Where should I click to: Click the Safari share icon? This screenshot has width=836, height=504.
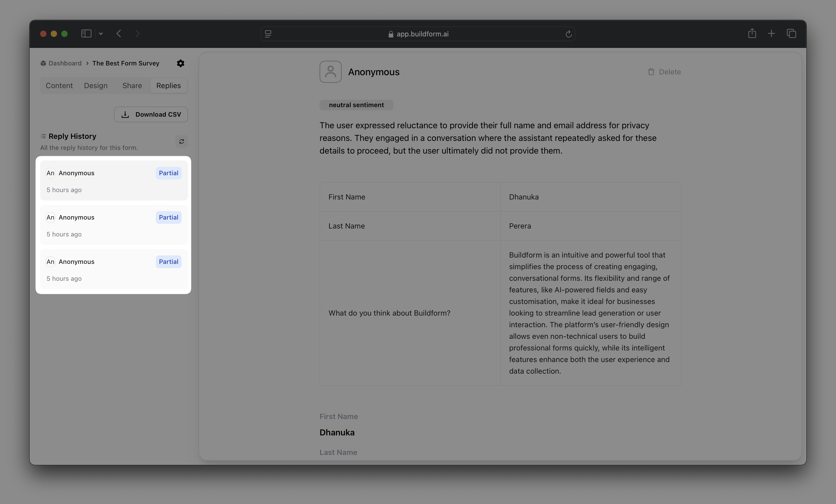click(x=752, y=33)
